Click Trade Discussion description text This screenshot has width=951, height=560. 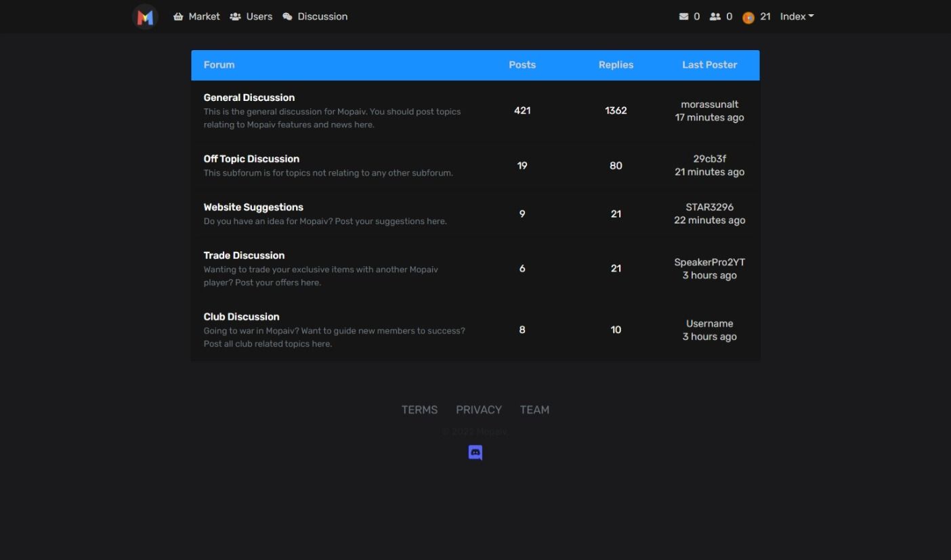[321, 276]
